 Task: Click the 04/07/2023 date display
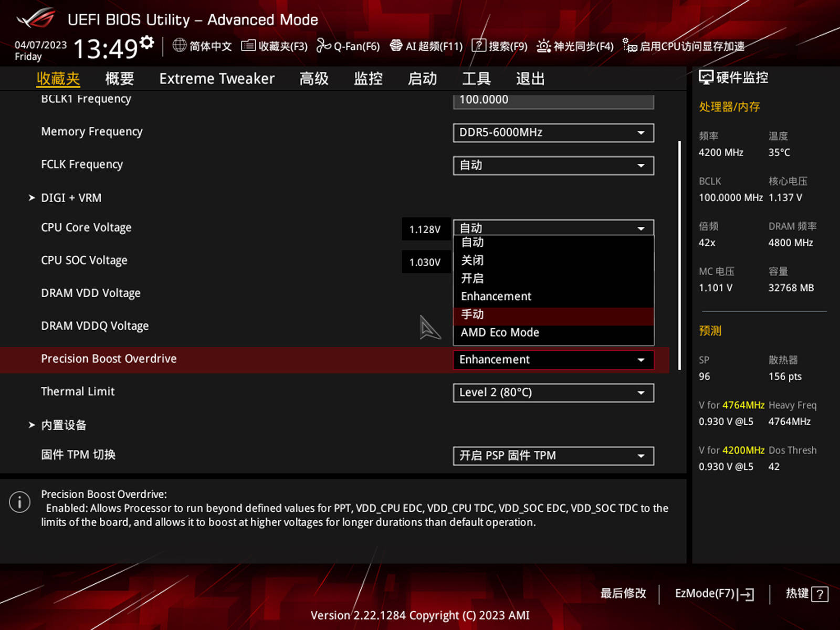(x=40, y=45)
